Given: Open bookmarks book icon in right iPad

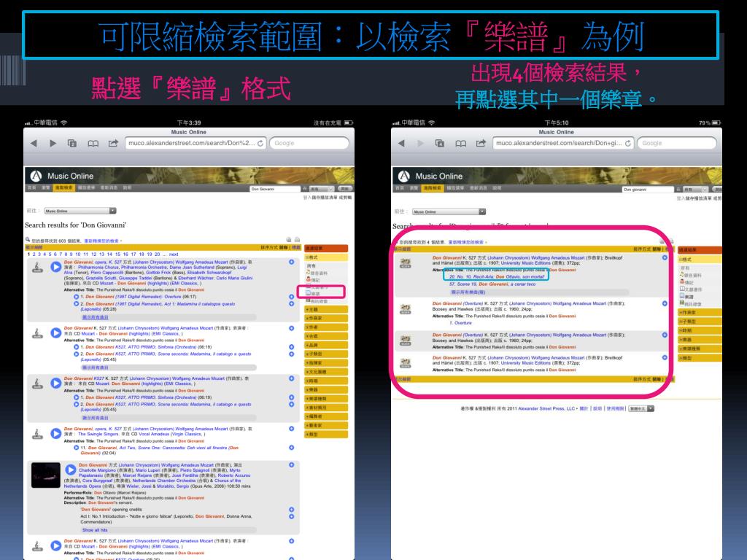Looking at the screenshot, I should tap(461, 144).
